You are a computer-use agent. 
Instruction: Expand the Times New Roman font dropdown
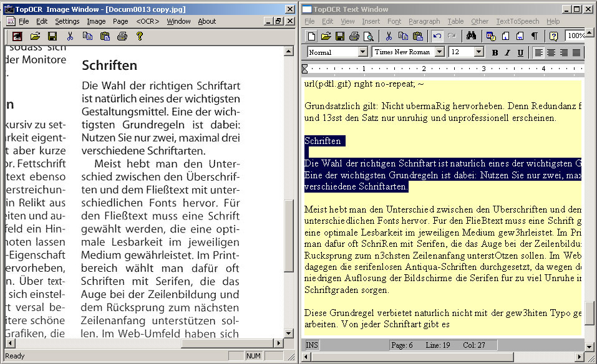(x=440, y=52)
